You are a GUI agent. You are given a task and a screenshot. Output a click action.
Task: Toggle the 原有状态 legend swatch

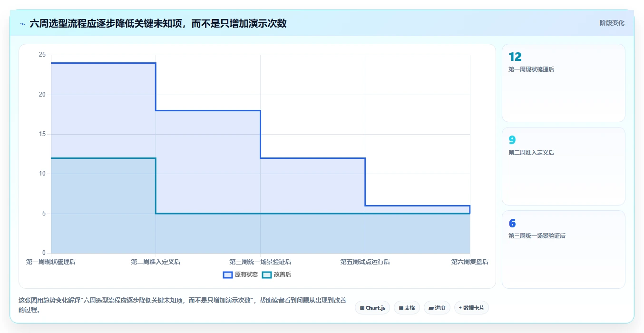[x=228, y=274]
